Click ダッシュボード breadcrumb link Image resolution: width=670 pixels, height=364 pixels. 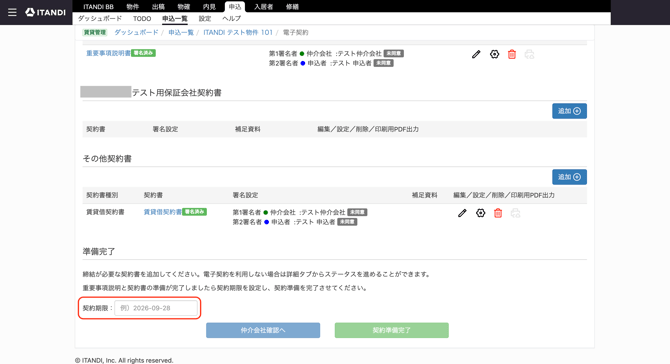[136, 32]
